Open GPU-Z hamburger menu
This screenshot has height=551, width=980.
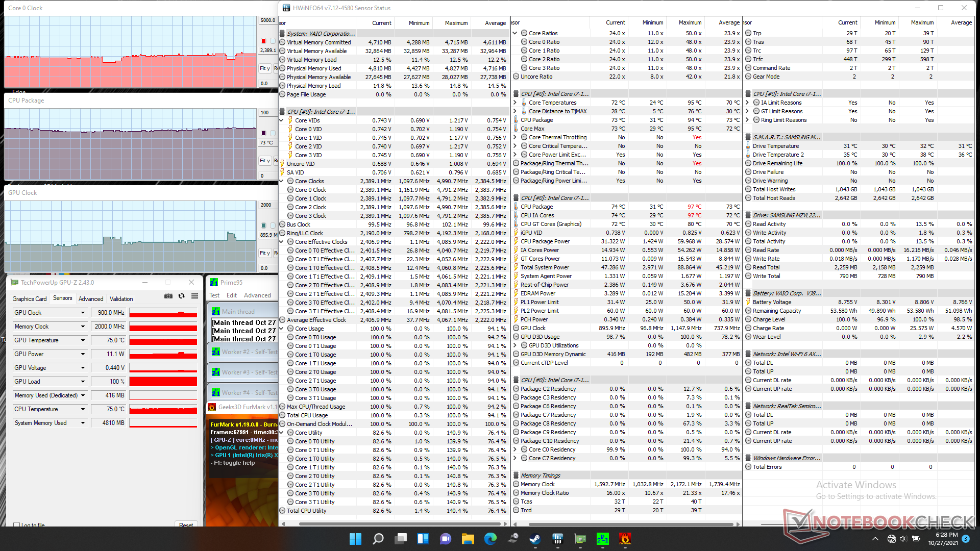coord(194,296)
